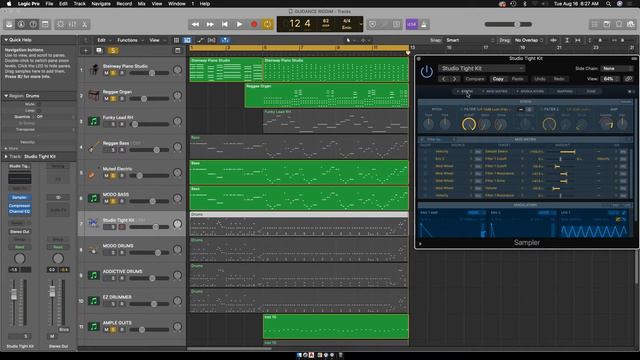Go to beginning with transport button

225,24
